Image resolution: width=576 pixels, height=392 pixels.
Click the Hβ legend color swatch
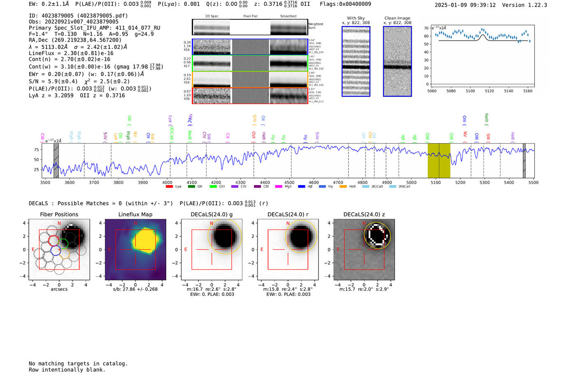click(x=302, y=187)
